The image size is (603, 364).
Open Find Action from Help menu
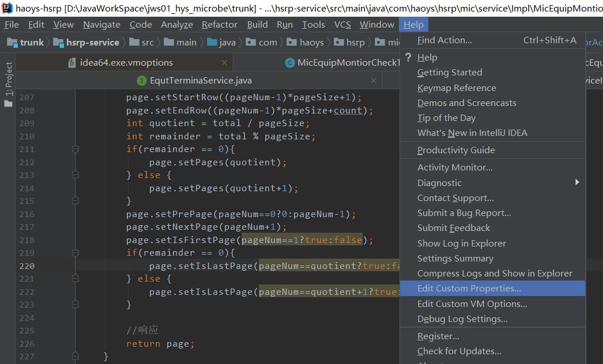pyautogui.click(x=444, y=40)
